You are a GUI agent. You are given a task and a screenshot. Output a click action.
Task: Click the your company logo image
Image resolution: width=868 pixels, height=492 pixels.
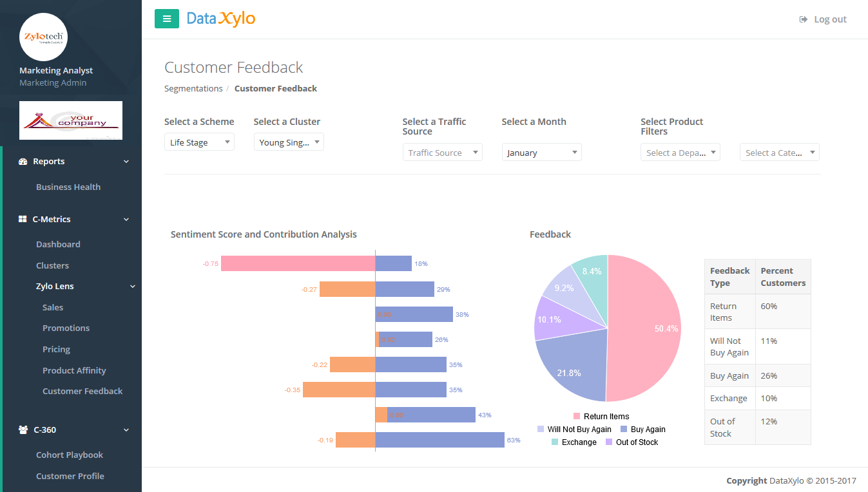pyautogui.click(x=71, y=120)
